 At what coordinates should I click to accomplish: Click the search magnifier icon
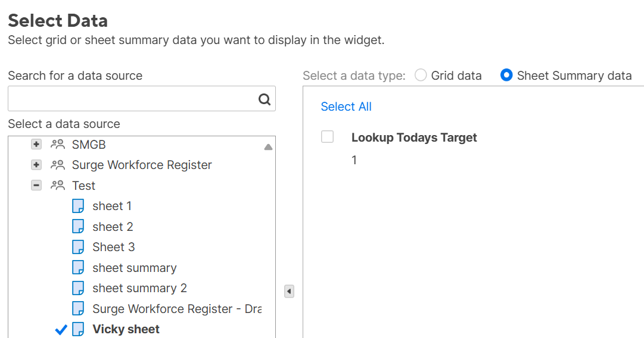pos(265,99)
